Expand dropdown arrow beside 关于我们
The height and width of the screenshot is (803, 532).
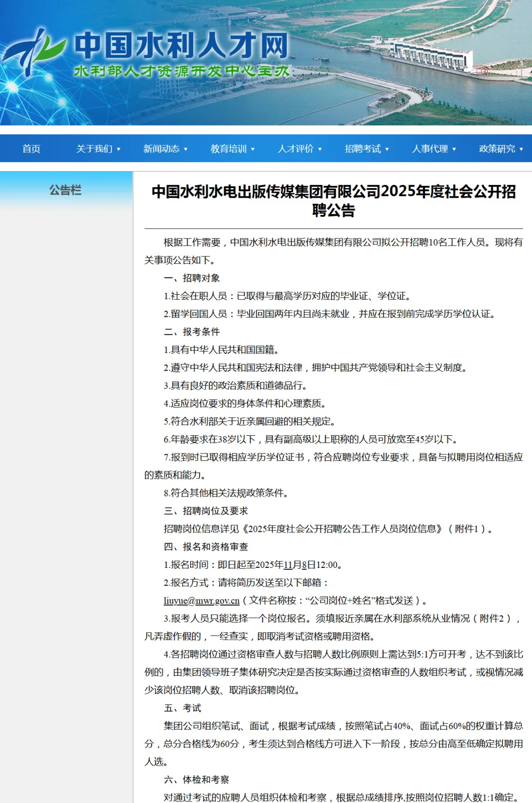coord(119,149)
